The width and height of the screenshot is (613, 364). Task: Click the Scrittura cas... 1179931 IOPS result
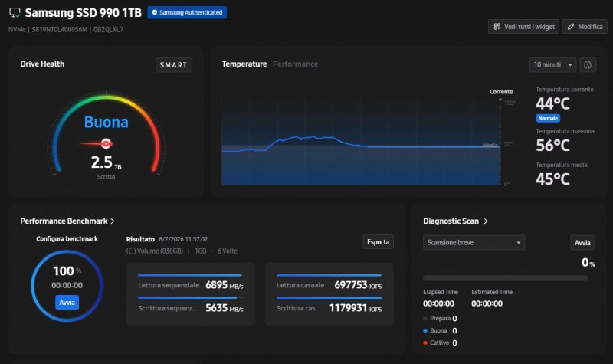coord(329,308)
